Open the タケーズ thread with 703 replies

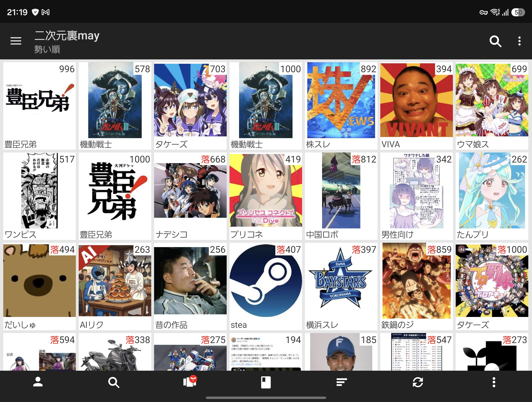[x=190, y=106]
